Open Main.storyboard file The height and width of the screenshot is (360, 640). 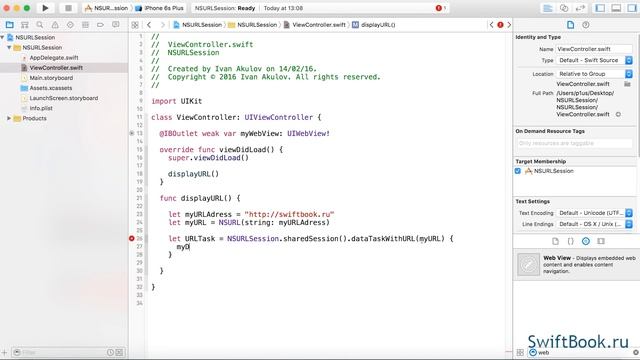pyautogui.click(x=51, y=78)
